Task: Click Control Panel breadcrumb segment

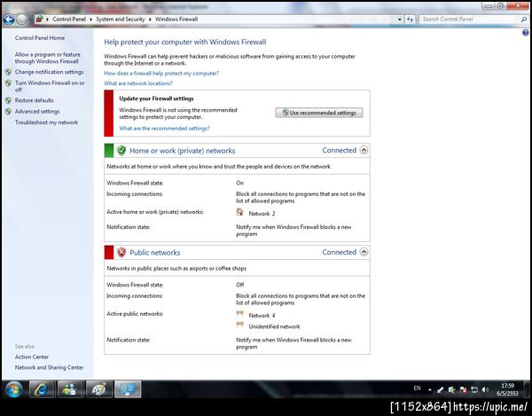Action: click(x=69, y=20)
